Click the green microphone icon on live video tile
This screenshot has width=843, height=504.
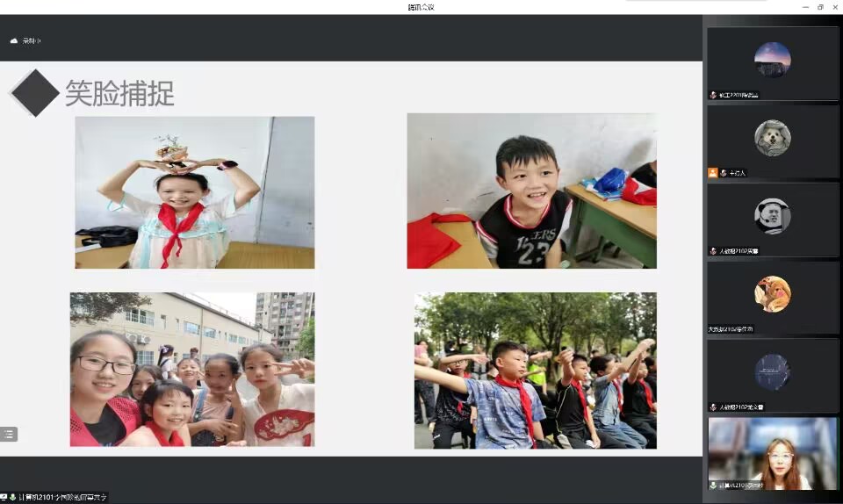(713, 485)
